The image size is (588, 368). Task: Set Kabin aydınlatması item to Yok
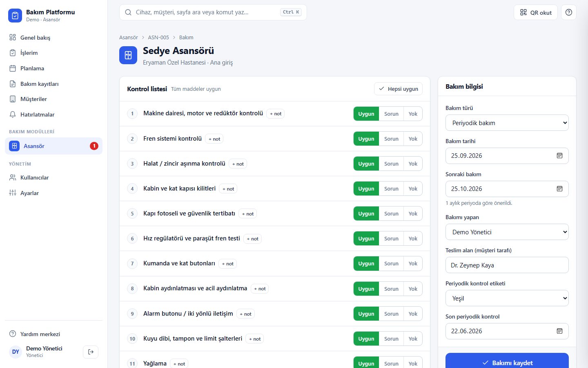[x=413, y=289]
